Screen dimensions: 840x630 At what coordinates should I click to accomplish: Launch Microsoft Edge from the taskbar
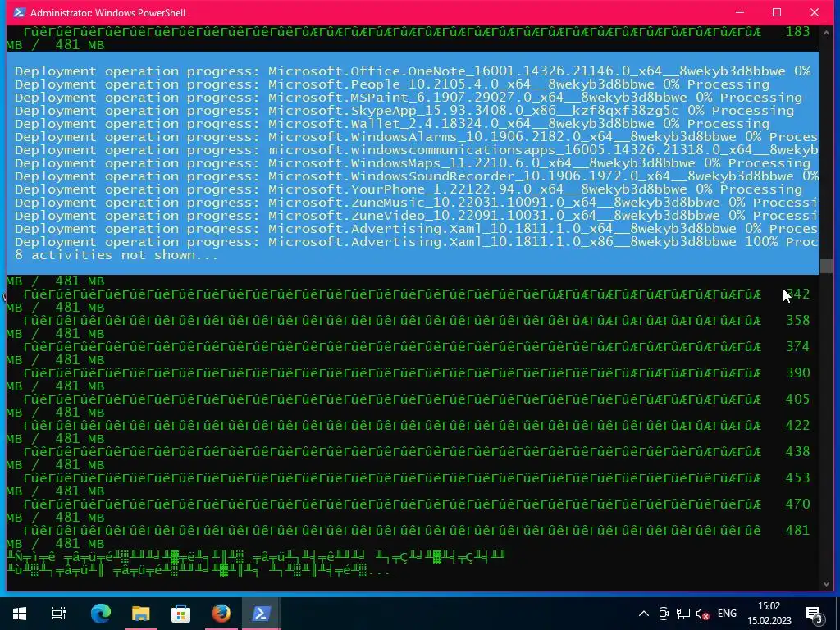(x=101, y=614)
